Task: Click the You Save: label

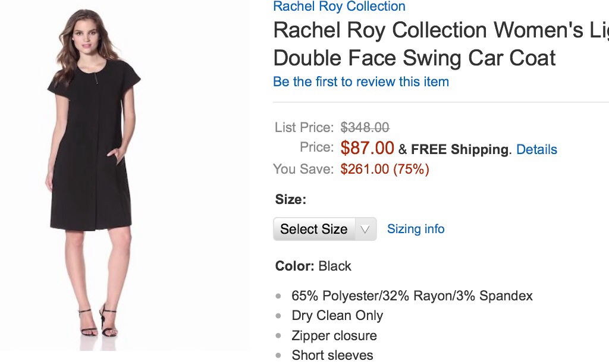Action: point(303,169)
